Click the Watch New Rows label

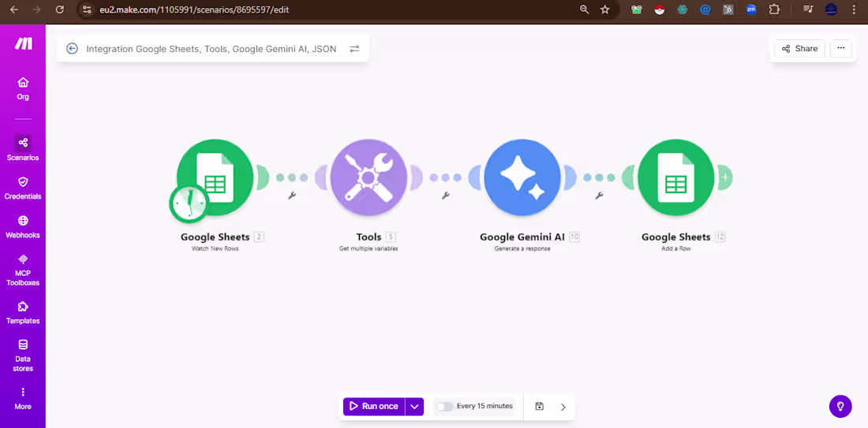coord(215,249)
